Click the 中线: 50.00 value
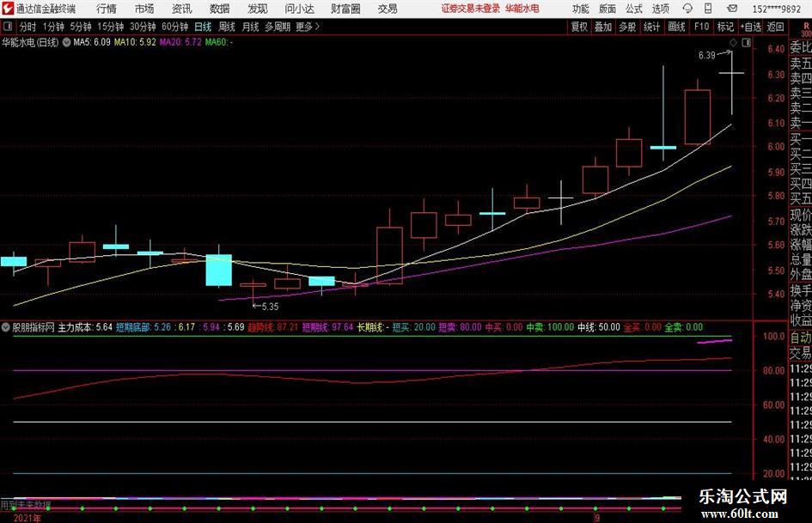 pos(599,327)
